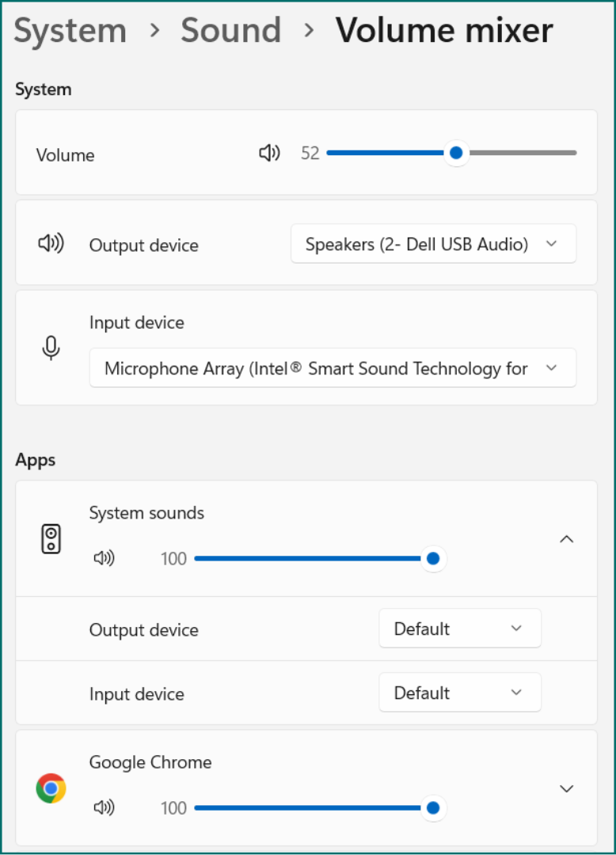Viewport: 616px width, 855px height.
Task: Open System sounds Input device Default dropdown
Action: click(x=460, y=693)
